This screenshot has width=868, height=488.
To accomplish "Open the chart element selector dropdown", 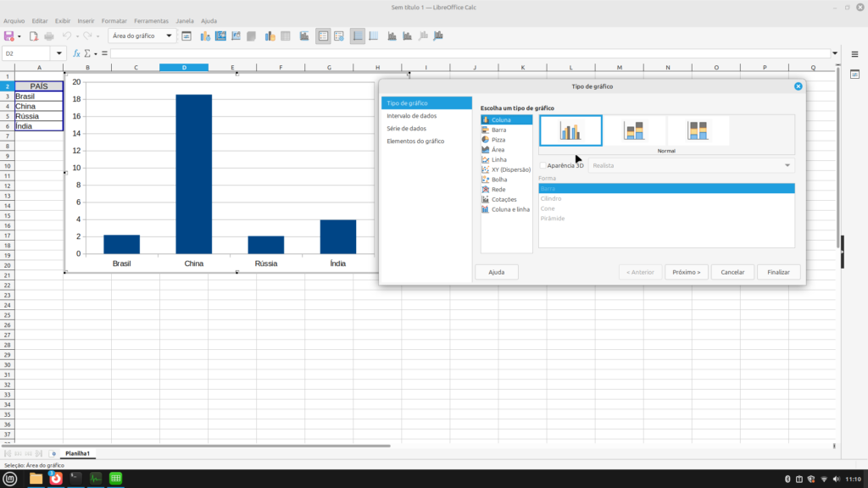I will click(170, 36).
